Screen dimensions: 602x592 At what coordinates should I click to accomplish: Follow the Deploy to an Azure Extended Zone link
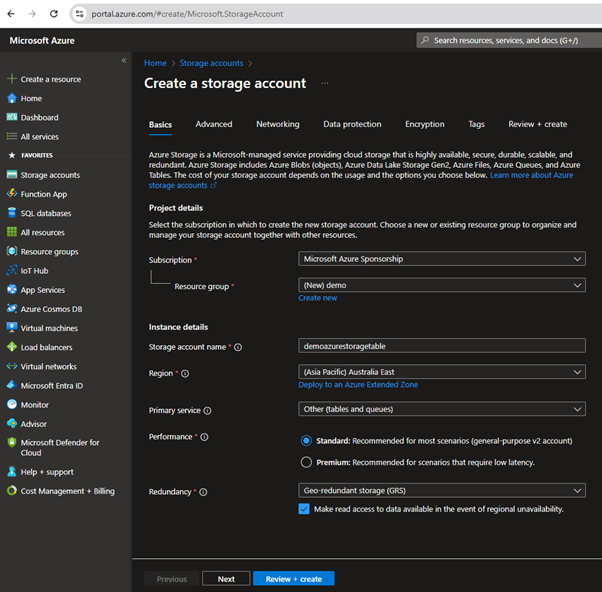pyautogui.click(x=358, y=385)
